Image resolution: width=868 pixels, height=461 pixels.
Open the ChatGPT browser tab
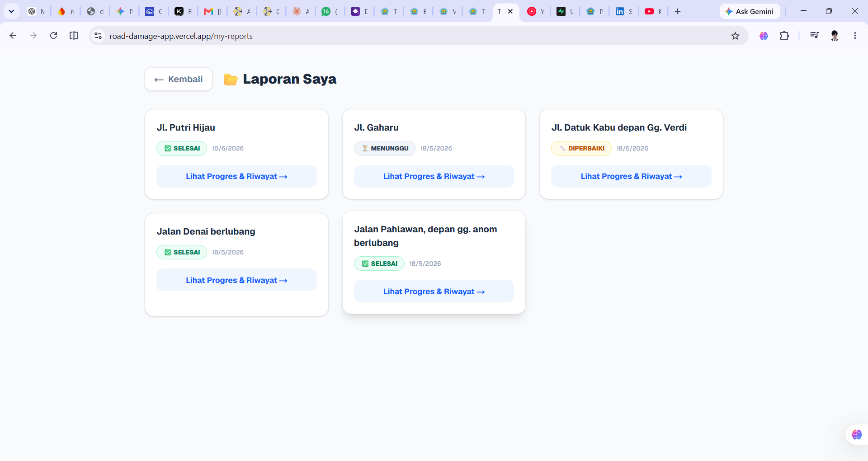point(36,11)
